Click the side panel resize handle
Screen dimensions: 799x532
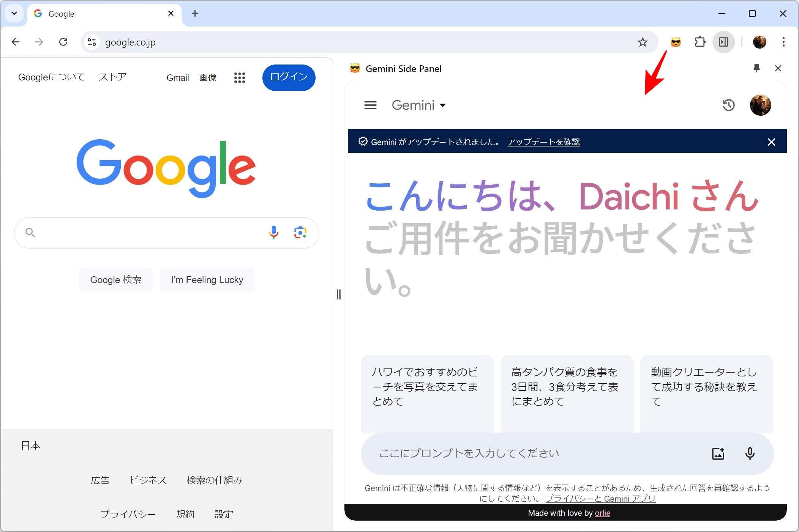click(x=338, y=294)
